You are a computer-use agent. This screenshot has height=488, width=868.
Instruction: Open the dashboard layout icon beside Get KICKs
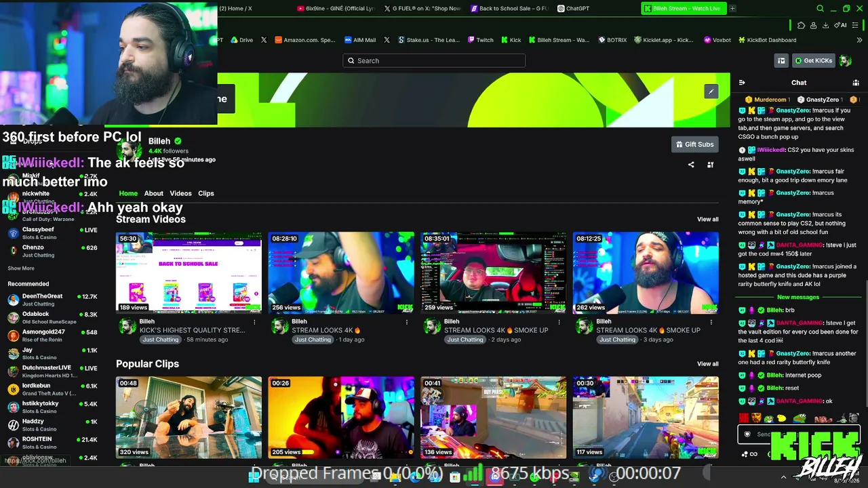pyautogui.click(x=781, y=60)
